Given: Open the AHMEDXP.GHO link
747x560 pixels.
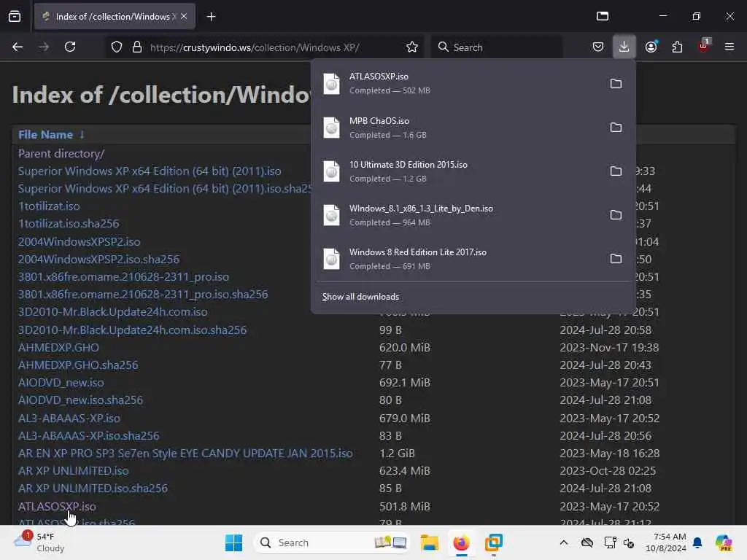Looking at the screenshot, I should (58, 348).
